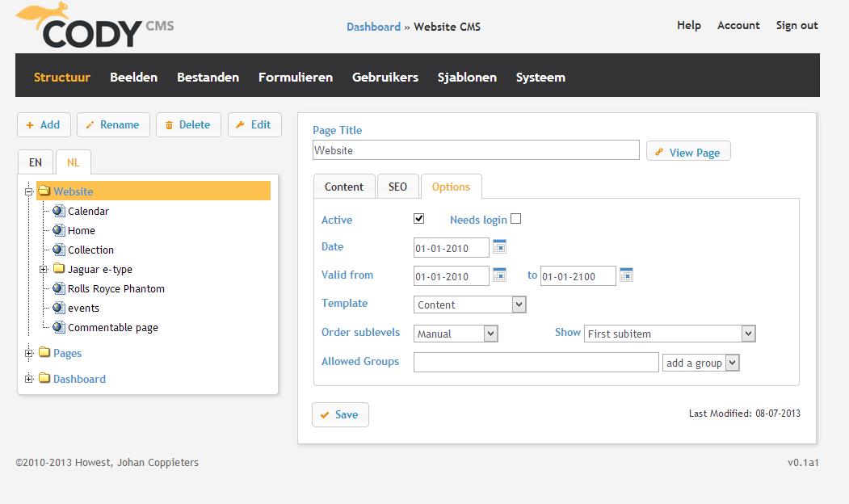This screenshot has height=504, width=849.
Task: Open the Gebruikers menu
Action: 385,77
